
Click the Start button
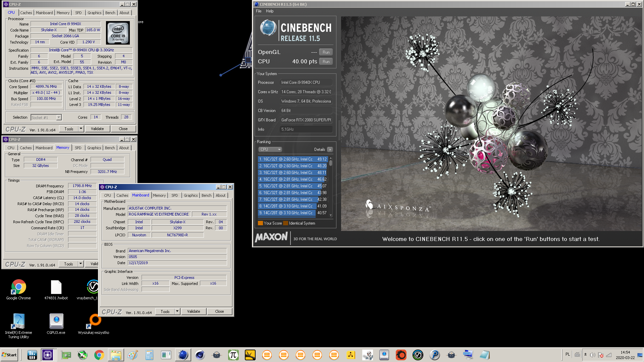[9, 355]
